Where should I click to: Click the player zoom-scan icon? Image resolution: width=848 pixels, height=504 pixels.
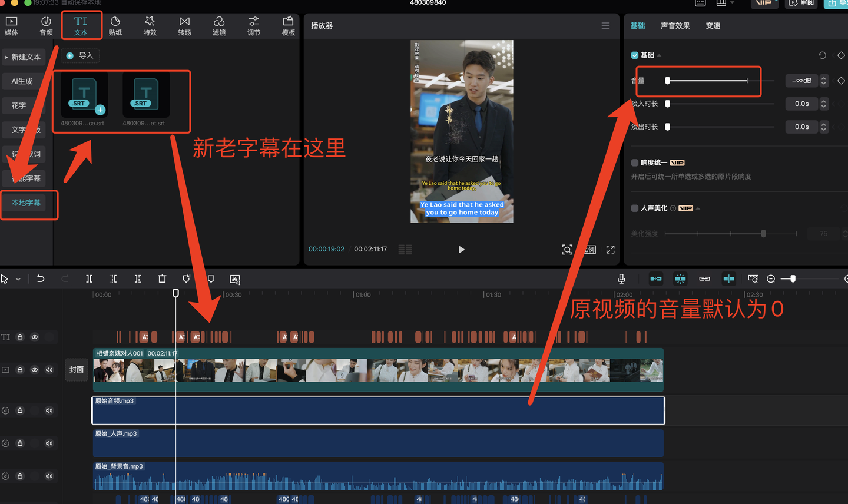pos(567,250)
